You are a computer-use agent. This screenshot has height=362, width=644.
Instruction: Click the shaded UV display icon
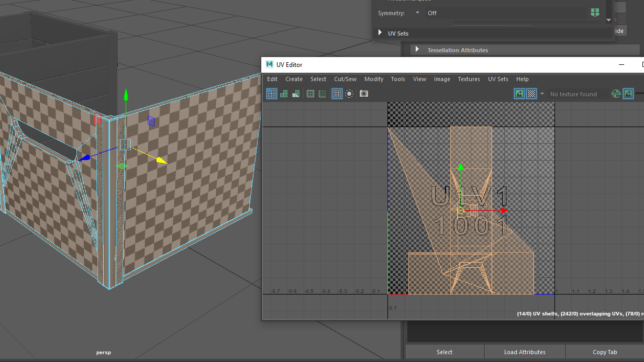pyautogui.click(x=284, y=94)
